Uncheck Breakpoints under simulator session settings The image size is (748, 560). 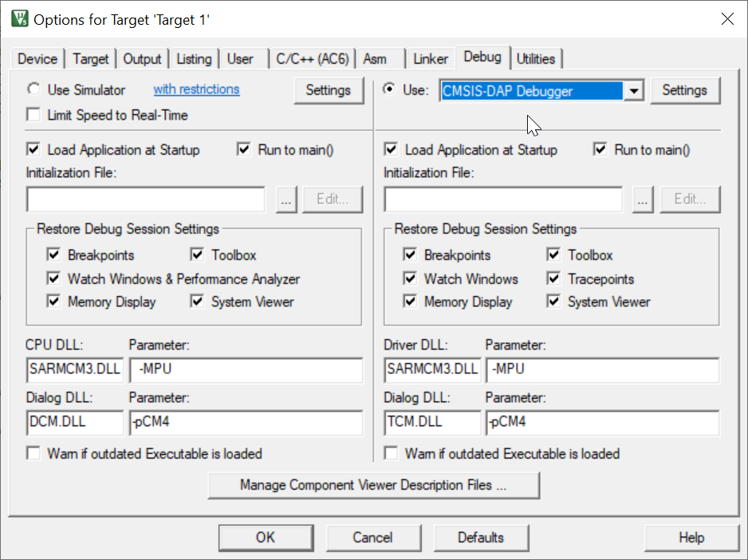(x=53, y=254)
